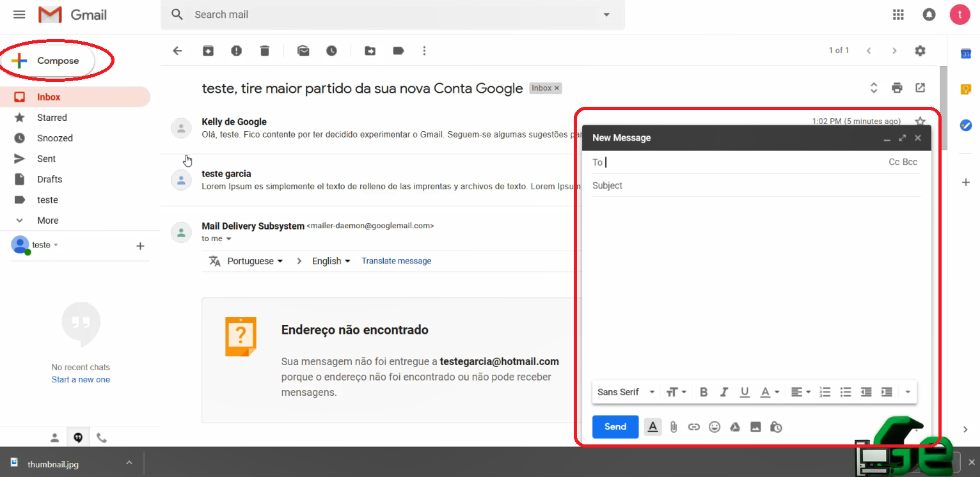Open English target language dropdown
The height and width of the screenshot is (477, 980).
tap(331, 261)
